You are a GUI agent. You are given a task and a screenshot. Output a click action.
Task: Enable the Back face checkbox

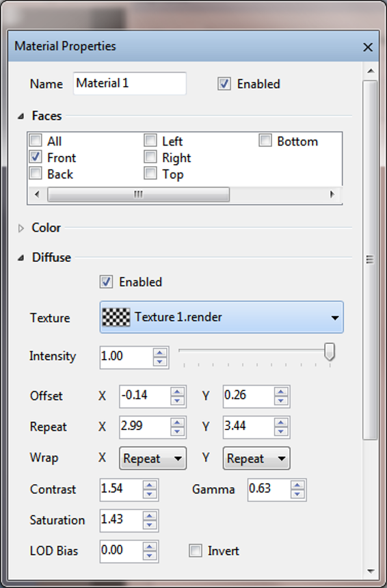point(36,173)
